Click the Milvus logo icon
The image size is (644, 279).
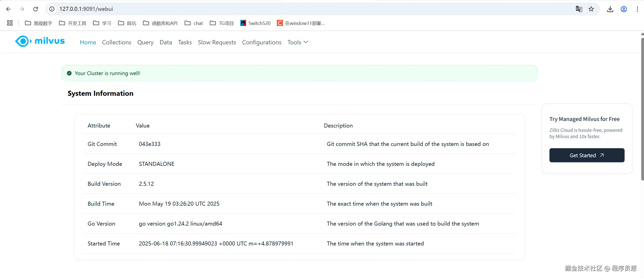pyautogui.click(x=23, y=41)
